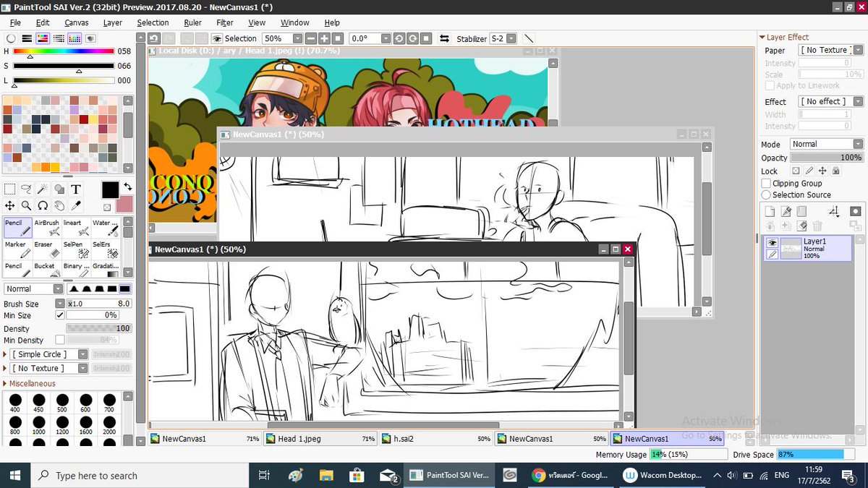
Task: Select the Rectangular Selection tool
Action: coord(10,189)
